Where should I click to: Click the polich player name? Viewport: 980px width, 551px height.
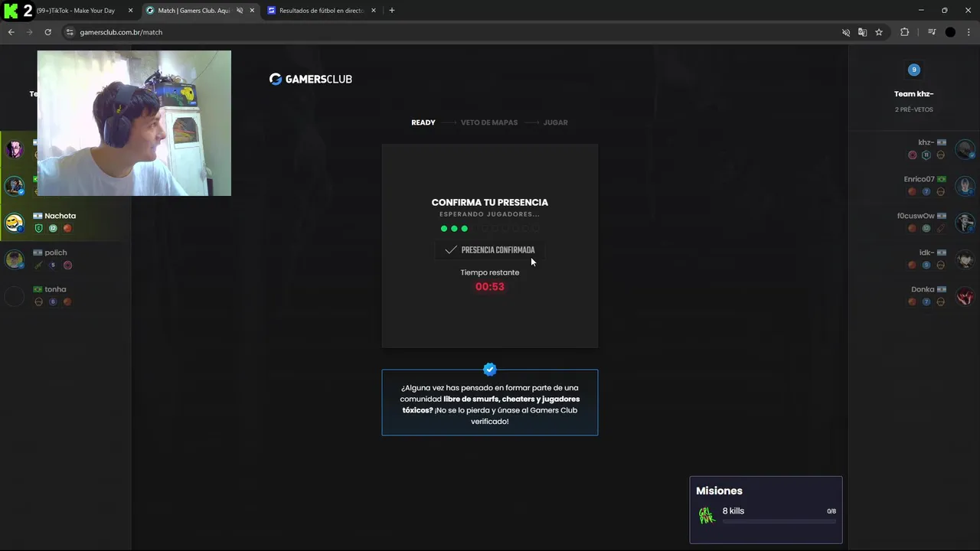click(x=56, y=253)
